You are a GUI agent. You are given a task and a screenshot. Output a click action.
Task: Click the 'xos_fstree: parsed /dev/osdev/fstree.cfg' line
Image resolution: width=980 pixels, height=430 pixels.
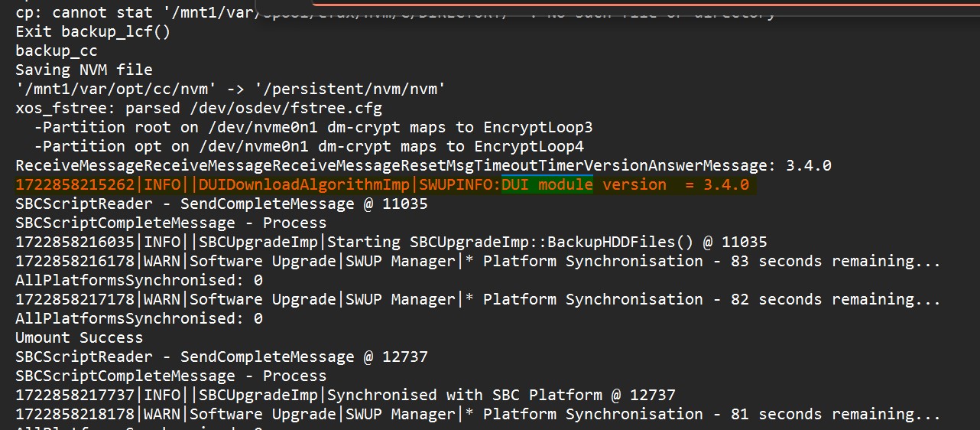coord(199,108)
